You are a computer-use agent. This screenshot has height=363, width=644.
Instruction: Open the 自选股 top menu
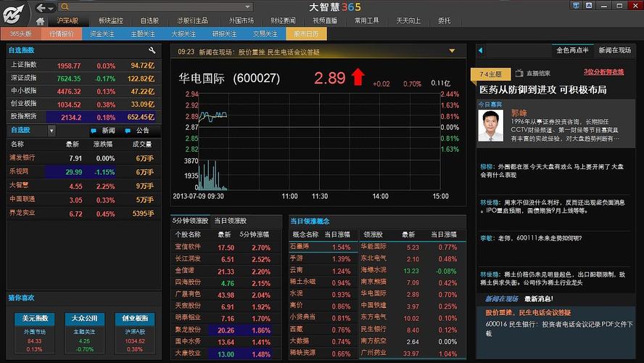click(x=149, y=20)
